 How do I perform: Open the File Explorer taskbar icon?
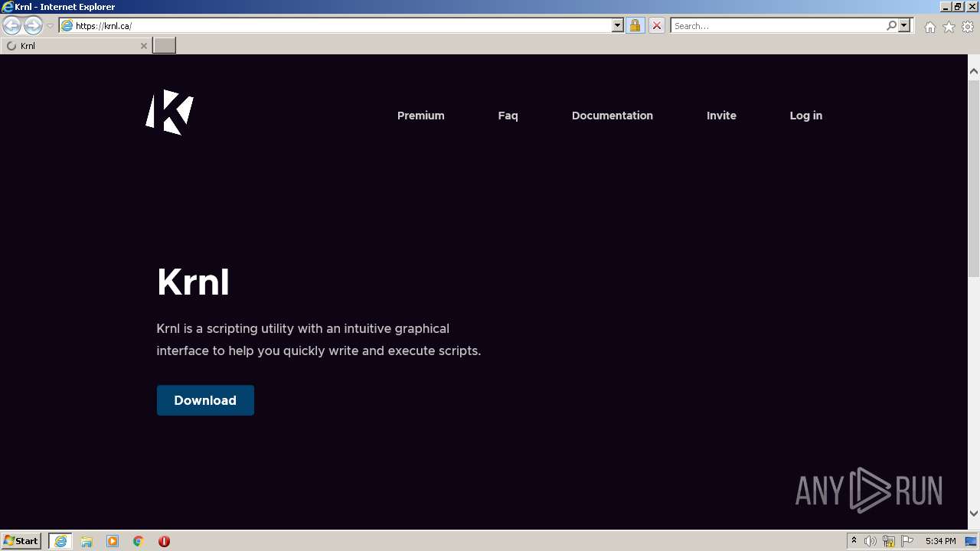[x=87, y=541]
